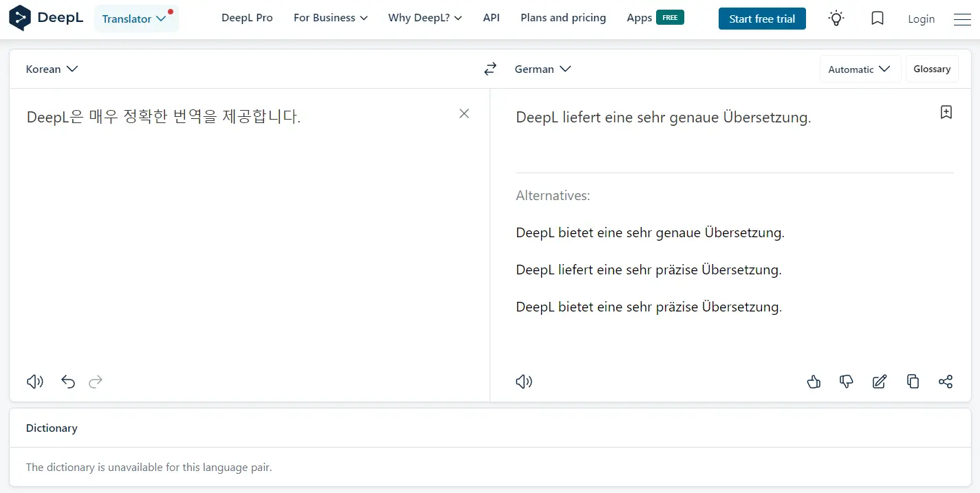980x493 pixels.
Task: Clear the Korean source text
Action: point(464,113)
